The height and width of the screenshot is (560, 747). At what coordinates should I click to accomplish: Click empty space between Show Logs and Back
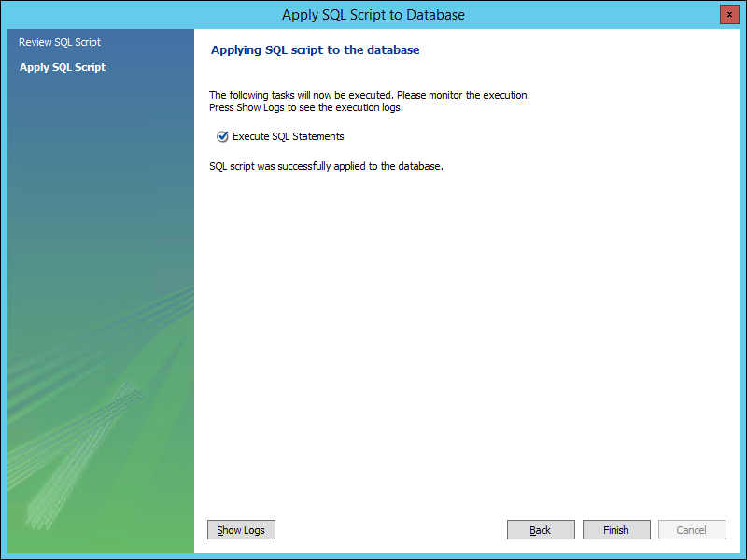392,530
